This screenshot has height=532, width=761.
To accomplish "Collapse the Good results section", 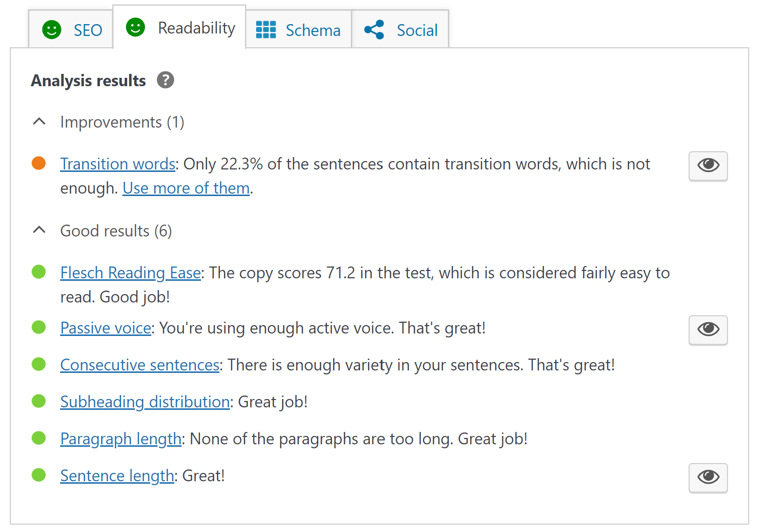I will 39,230.
